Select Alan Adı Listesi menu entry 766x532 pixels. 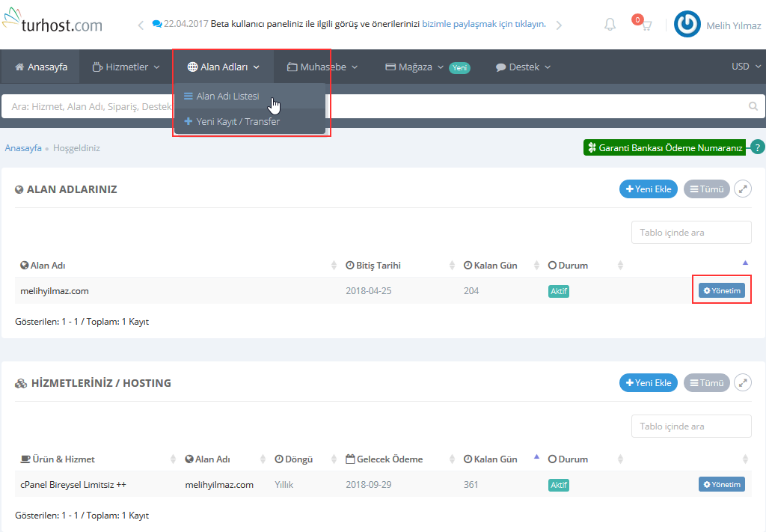[227, 96]
